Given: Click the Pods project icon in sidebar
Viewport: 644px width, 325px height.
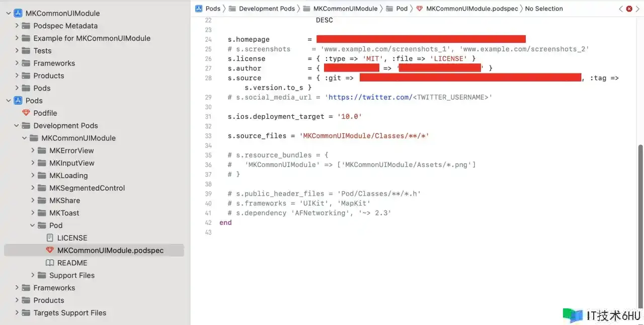Looking at the screenshot, I should tap(18, 101).
